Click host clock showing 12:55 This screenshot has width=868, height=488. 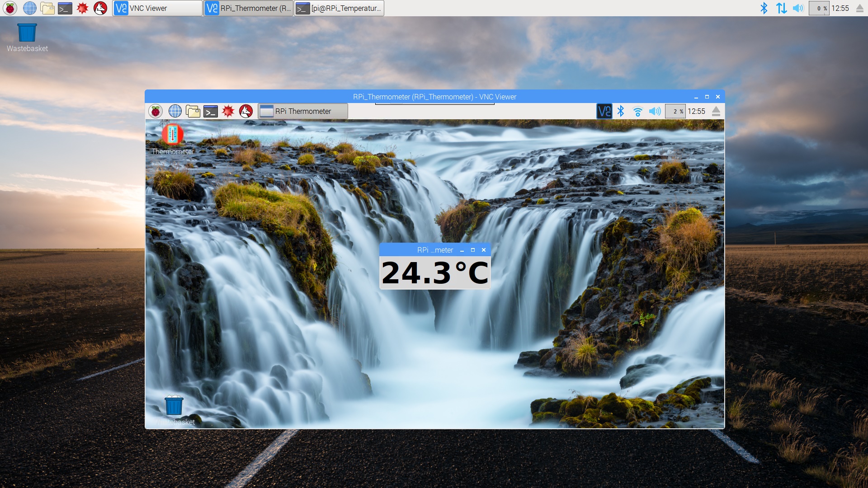[840, 8]
